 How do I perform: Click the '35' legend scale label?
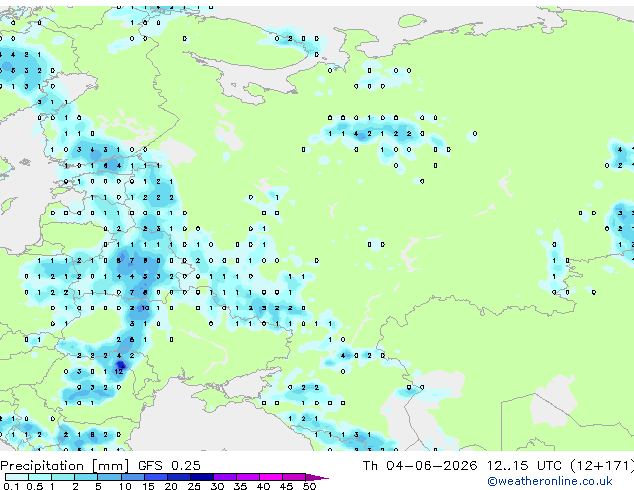click(240, 486)
